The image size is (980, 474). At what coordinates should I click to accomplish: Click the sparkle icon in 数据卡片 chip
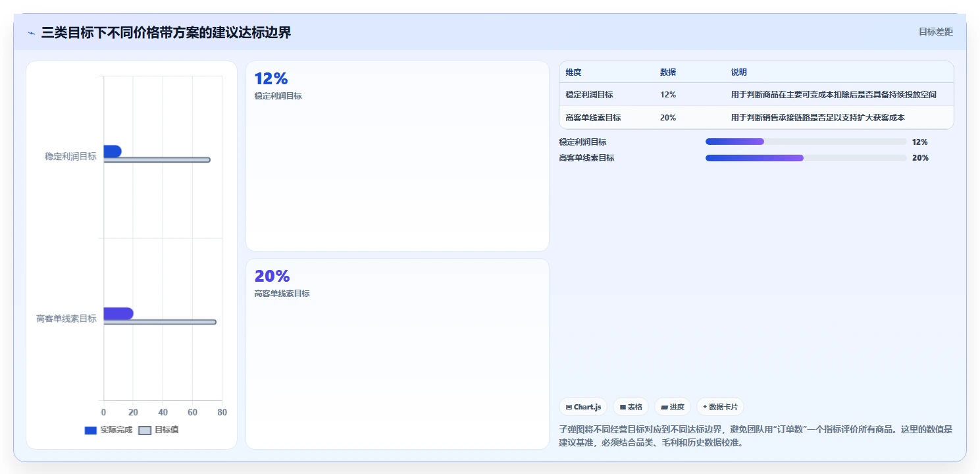(705, 407)
